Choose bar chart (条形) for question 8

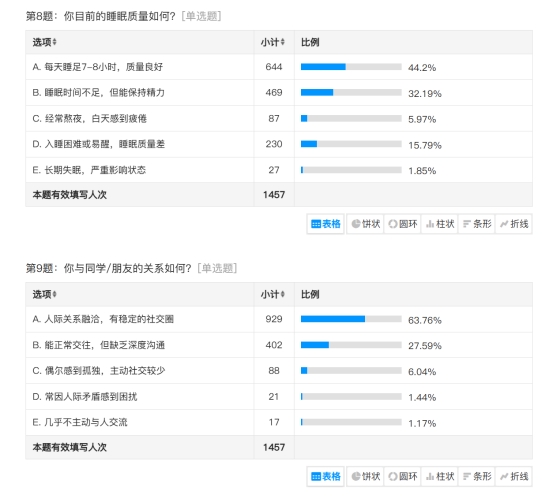tap(476, 224)
